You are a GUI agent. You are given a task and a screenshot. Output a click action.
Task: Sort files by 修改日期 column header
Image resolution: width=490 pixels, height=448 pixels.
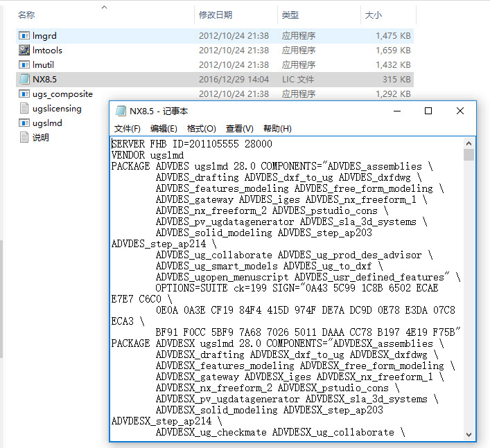(x=216, y=15)
